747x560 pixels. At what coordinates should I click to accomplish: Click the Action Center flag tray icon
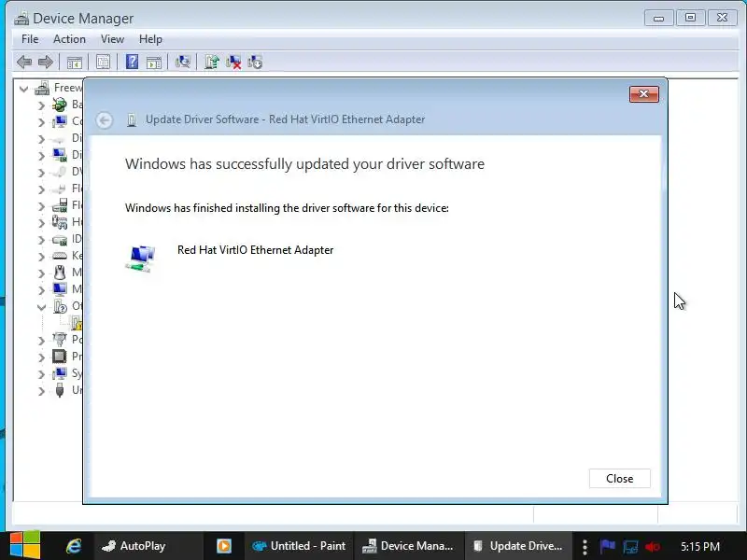pyautogui.click(x=608, y=546)
